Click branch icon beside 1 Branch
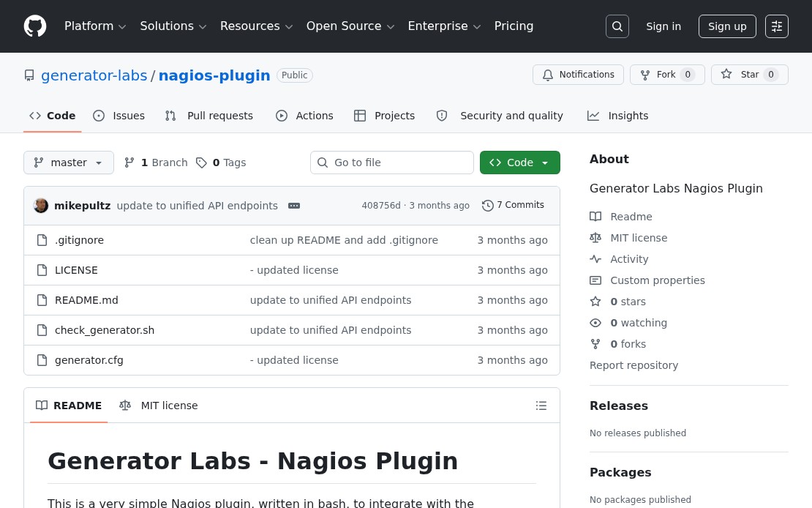Image resolution: width=812 pixels, height=508 pixels. [129, 163]
